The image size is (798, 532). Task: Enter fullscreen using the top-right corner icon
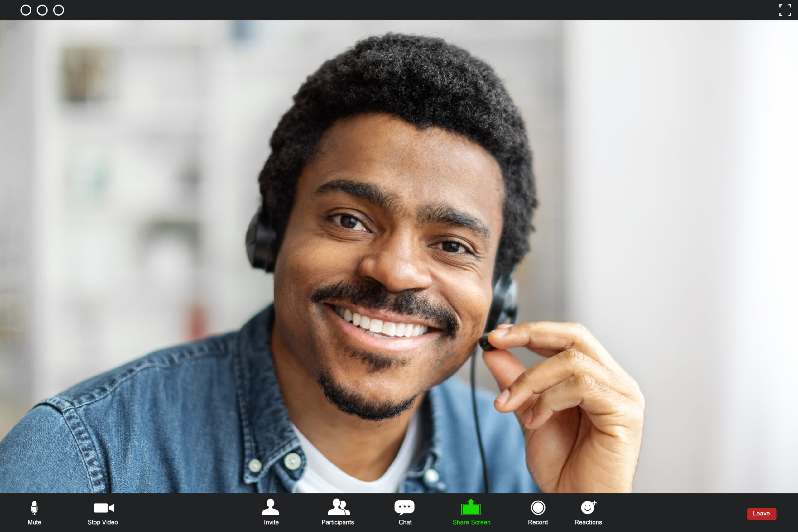[785, 10]
